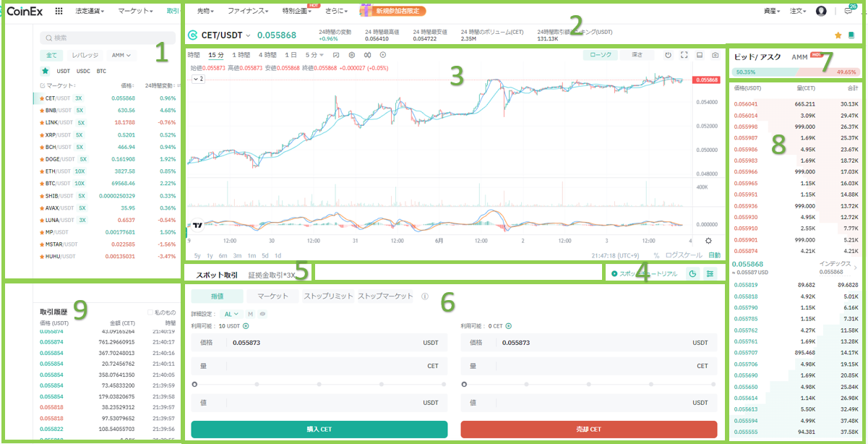The width and height of the screenshot is (868, 444).
Task: Open trading preferences sliders icon
Action: pos(710,274)
